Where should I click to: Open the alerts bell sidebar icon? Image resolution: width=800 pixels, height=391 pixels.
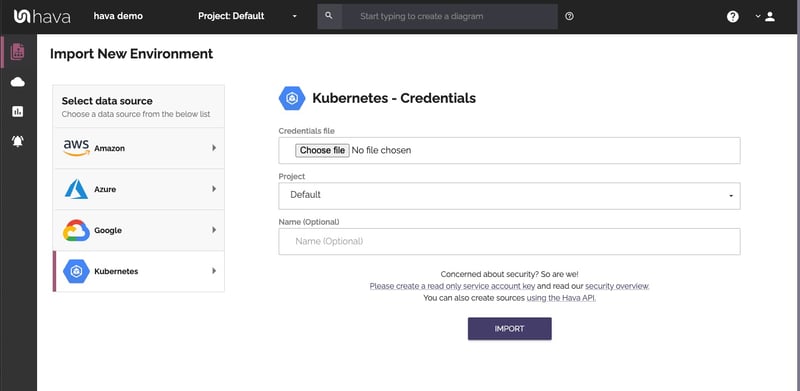click(x=17, y=141)
